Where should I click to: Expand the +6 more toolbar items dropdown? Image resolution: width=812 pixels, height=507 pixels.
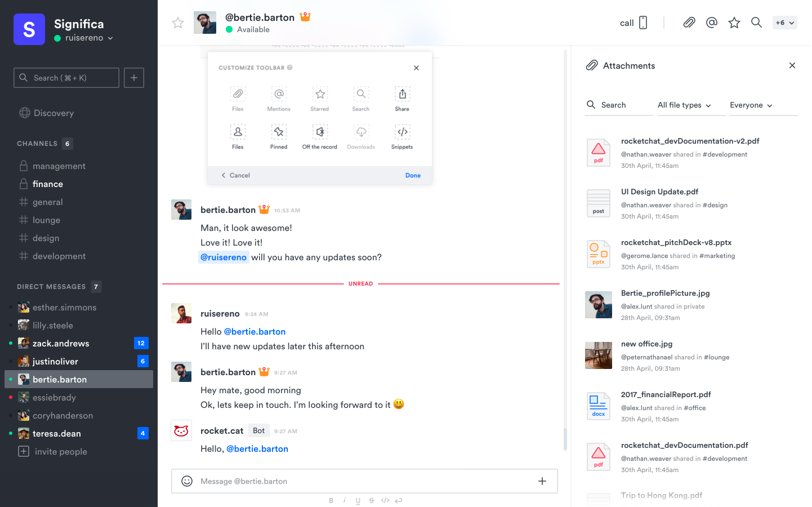tap(784, 23)
